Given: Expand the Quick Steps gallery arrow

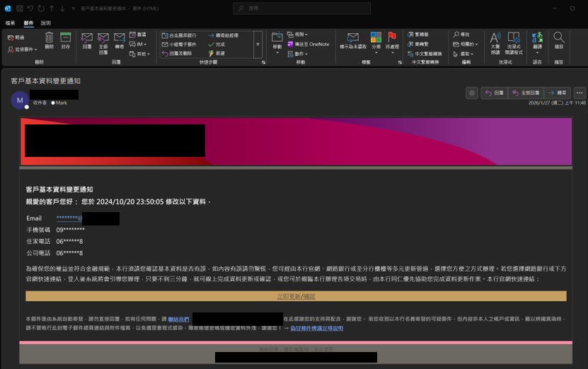Looking at the screenshot, I should (x=258, y=45).
